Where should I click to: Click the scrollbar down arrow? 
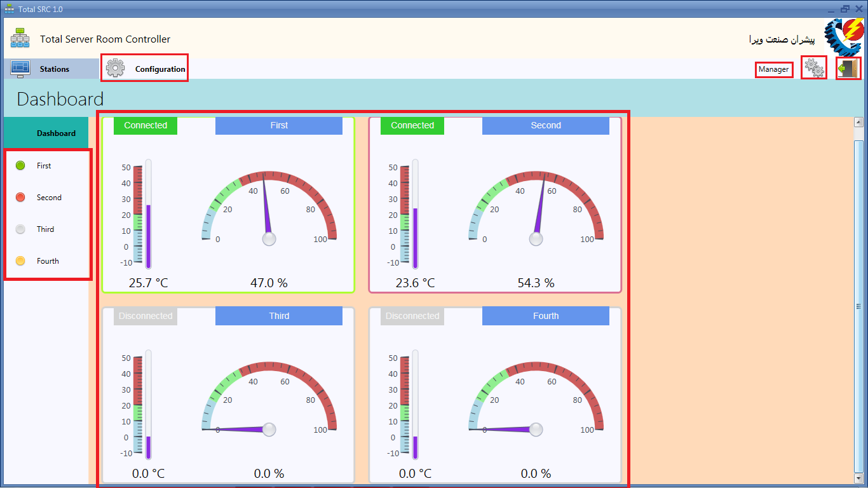859,478
